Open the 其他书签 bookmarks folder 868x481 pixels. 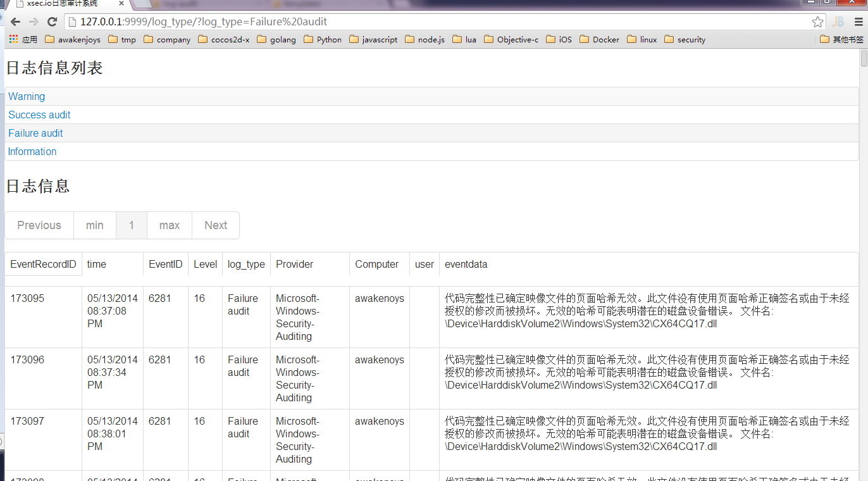pyautogui.click(x=841, y=39)
